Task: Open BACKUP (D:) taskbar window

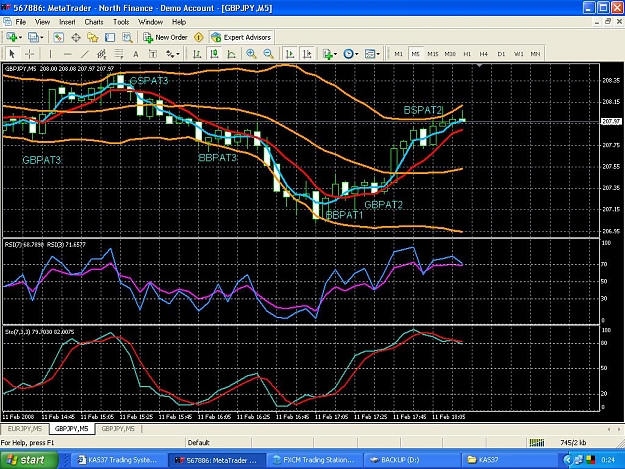Action: [x=412, y=460]
